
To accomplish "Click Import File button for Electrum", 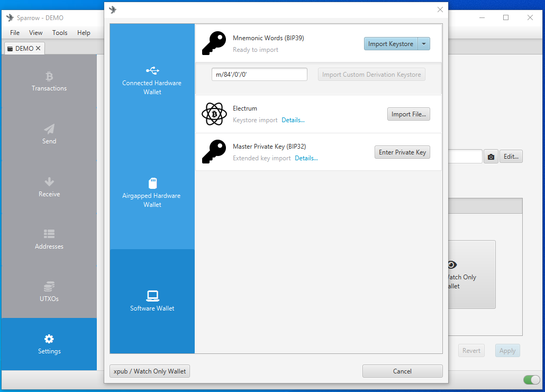I will pos(408,114).
